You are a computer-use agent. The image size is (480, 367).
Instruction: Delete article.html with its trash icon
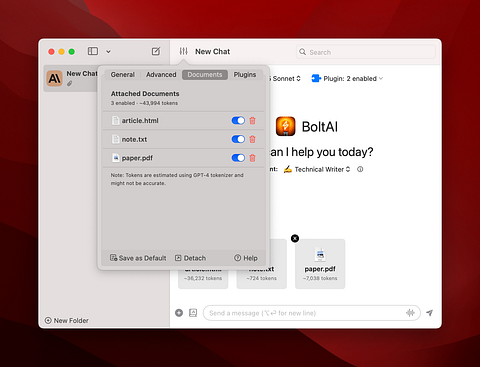(x=253, y=121)
